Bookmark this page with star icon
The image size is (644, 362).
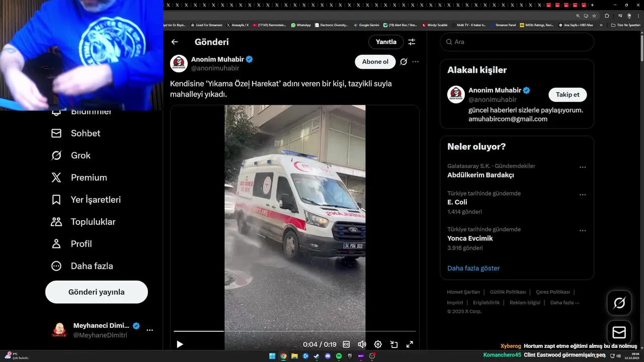pyautogui.click(x=594, y=16)
